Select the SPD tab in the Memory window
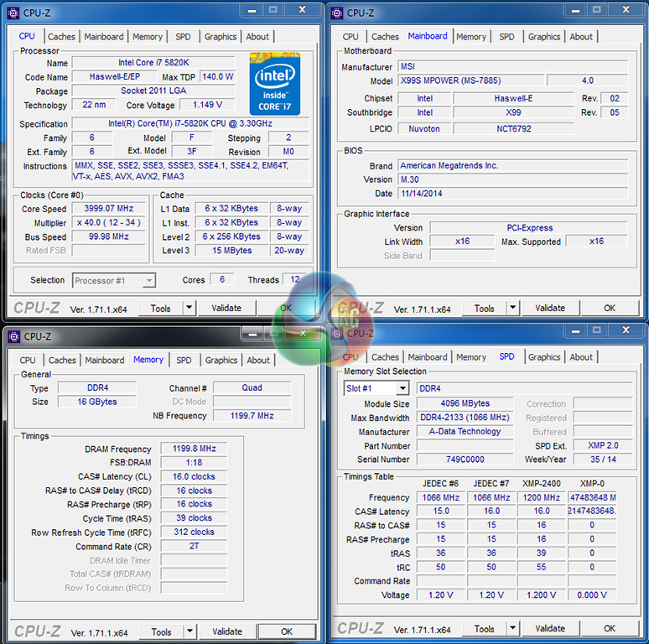This screenshot has width=649, height=644. coord(184,361)
